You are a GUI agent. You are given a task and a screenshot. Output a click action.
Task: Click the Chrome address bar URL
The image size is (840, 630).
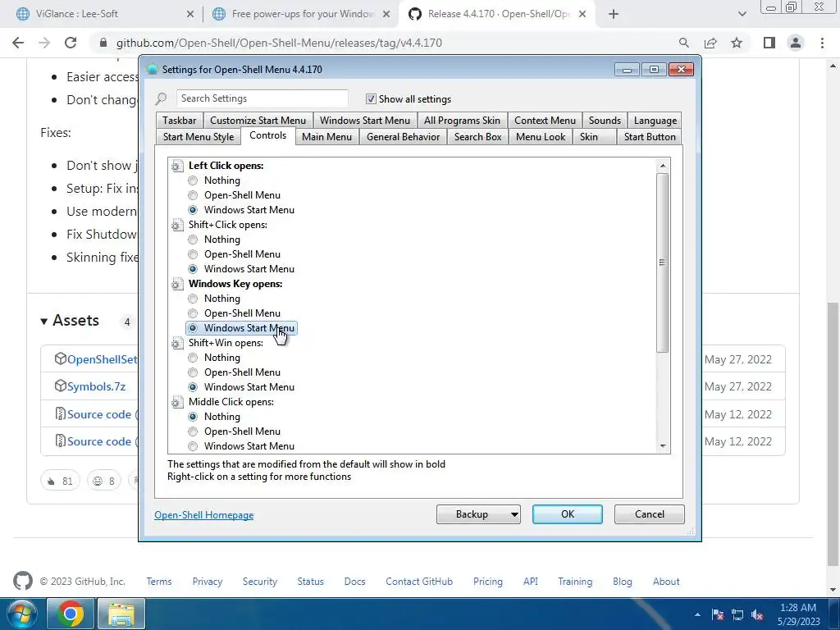click(x=279, y=43)
